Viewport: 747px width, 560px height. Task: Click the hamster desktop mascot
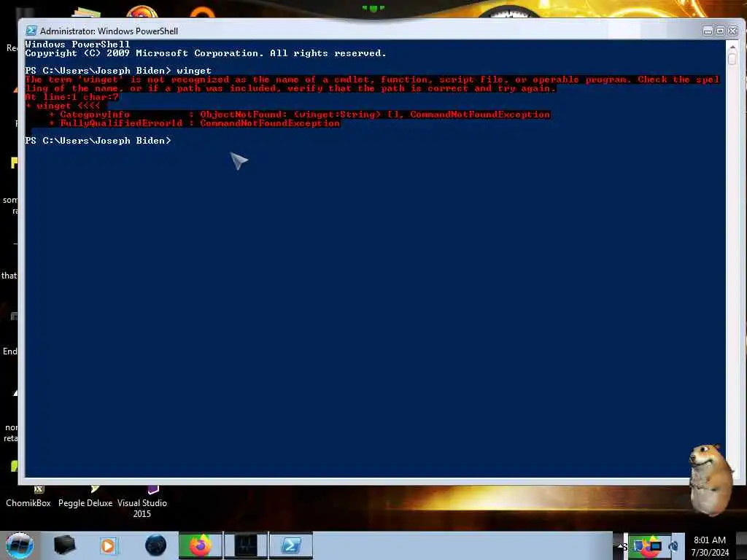(711, 480)
